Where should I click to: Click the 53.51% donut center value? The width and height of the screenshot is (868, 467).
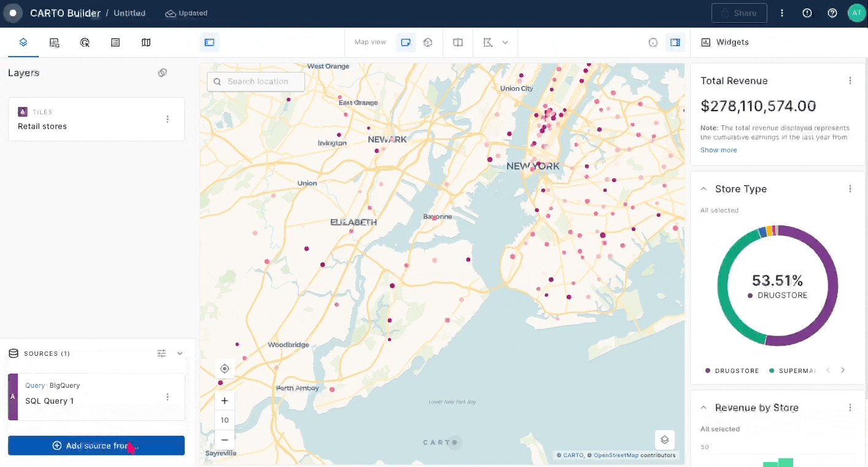(x=777, y=281)
